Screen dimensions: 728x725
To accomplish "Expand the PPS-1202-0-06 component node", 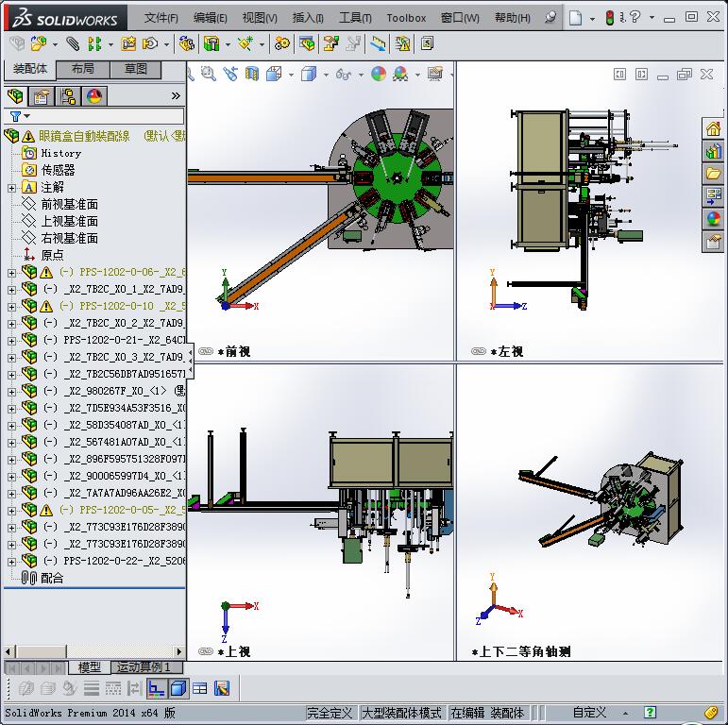I will pyautogui.click(x=11, y=273).
